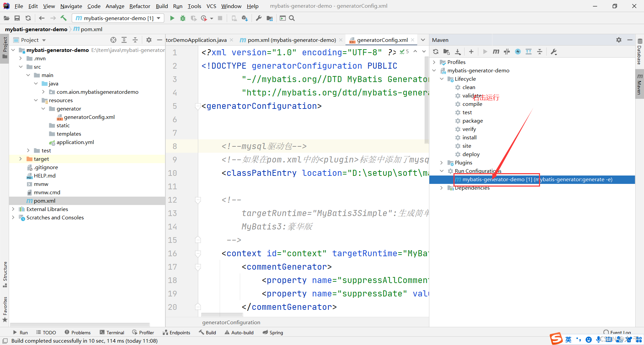The height and width of the screenshot is (345, 644).
Task: Open Settings with the wrench icon in main toolbar
Action: (259, 18)
